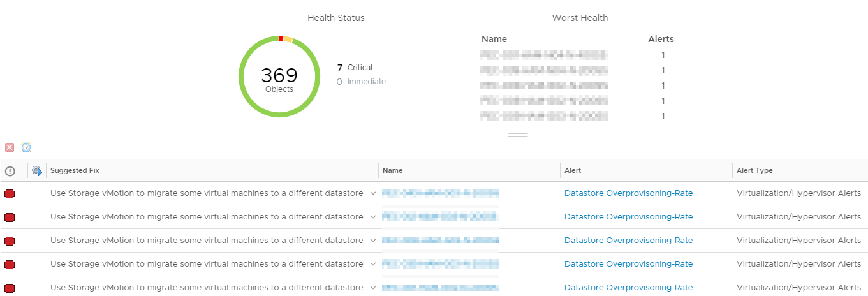The width and height of the screenshot is (868, 296).
Task: Click the red Cancel Alert toolbar icon
Action: (10, 147)
